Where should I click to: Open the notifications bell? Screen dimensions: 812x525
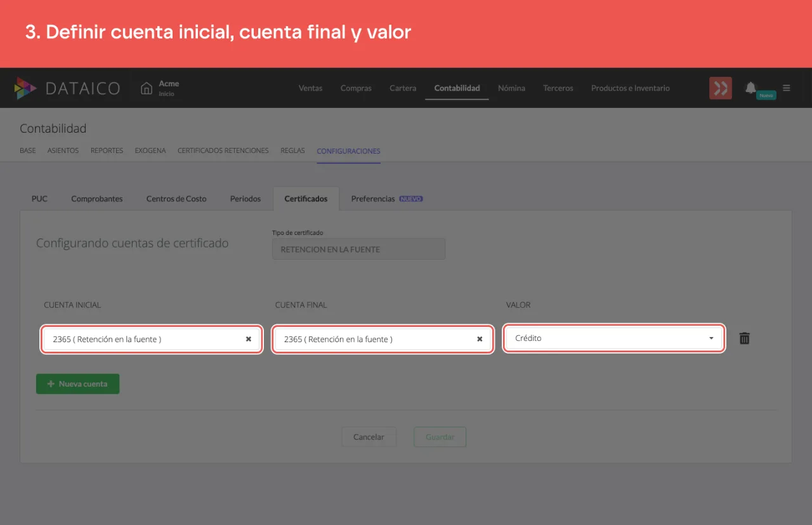point(750,88)
